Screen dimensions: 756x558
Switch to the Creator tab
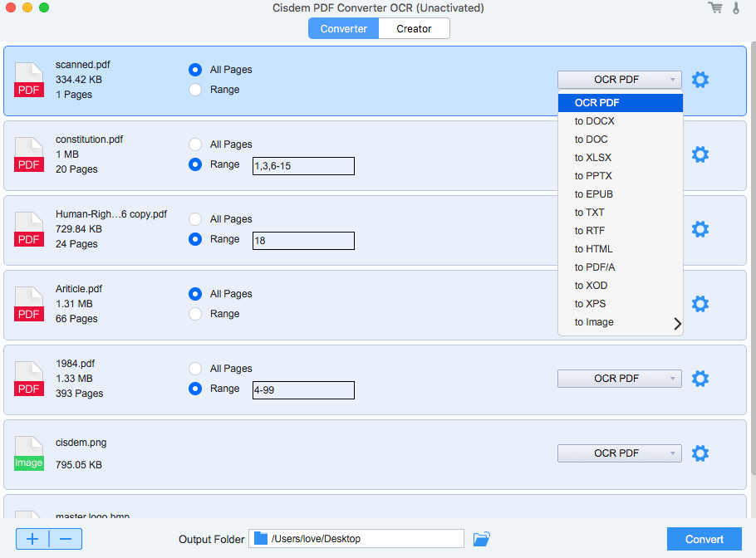pyautogui.click(x=414, y=28)
